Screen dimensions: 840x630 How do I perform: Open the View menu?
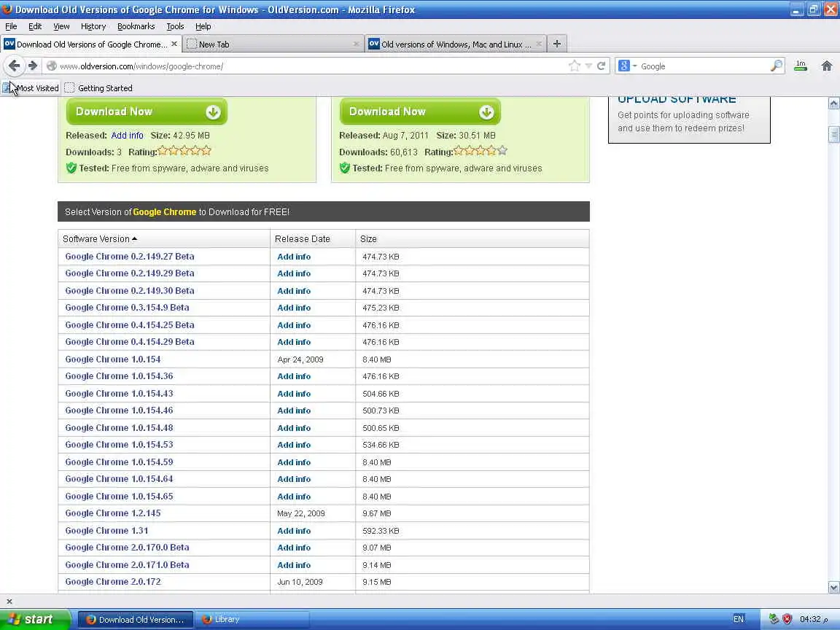coord(61,26)
